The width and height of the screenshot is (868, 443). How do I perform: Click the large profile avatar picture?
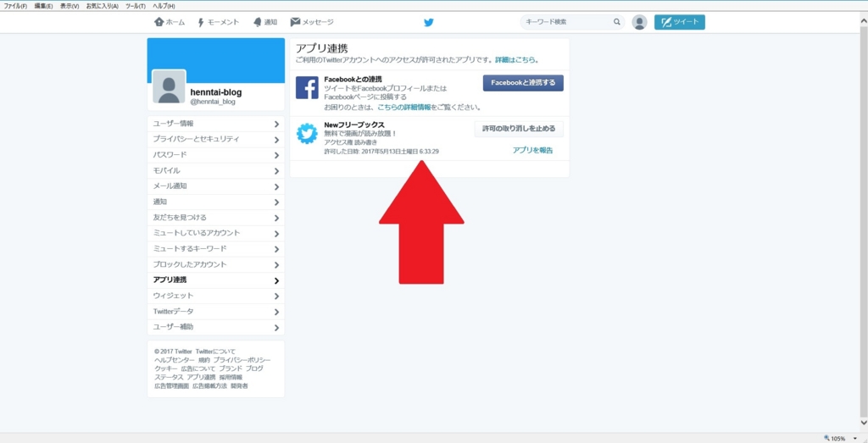point(169,87)
